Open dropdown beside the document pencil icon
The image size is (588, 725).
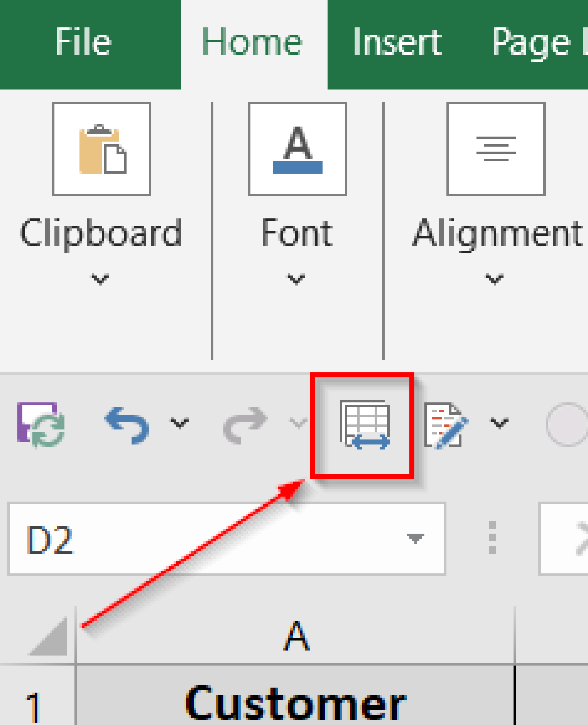pyautogui.click(x=499, y=423)
